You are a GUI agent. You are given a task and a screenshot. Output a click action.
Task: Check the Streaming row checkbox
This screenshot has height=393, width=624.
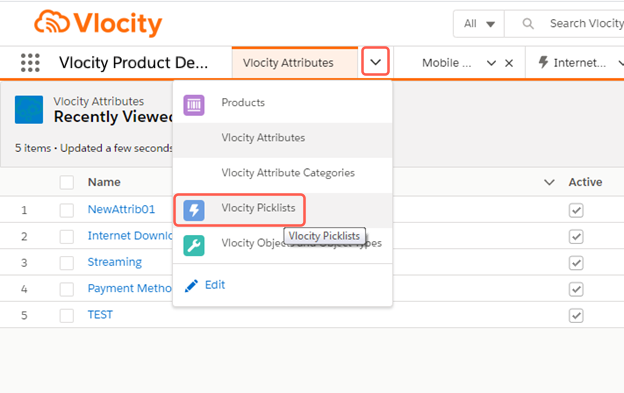point(66,263)
